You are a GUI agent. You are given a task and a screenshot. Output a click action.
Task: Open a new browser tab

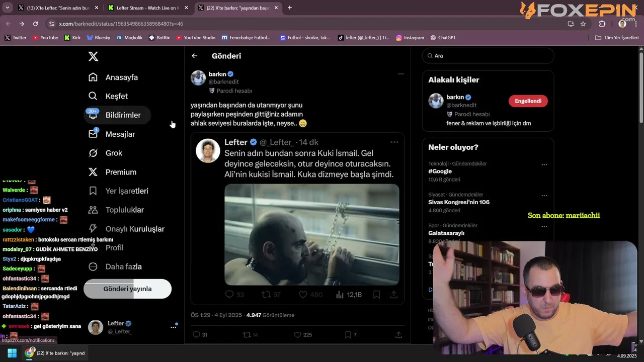tap(290, 8)
